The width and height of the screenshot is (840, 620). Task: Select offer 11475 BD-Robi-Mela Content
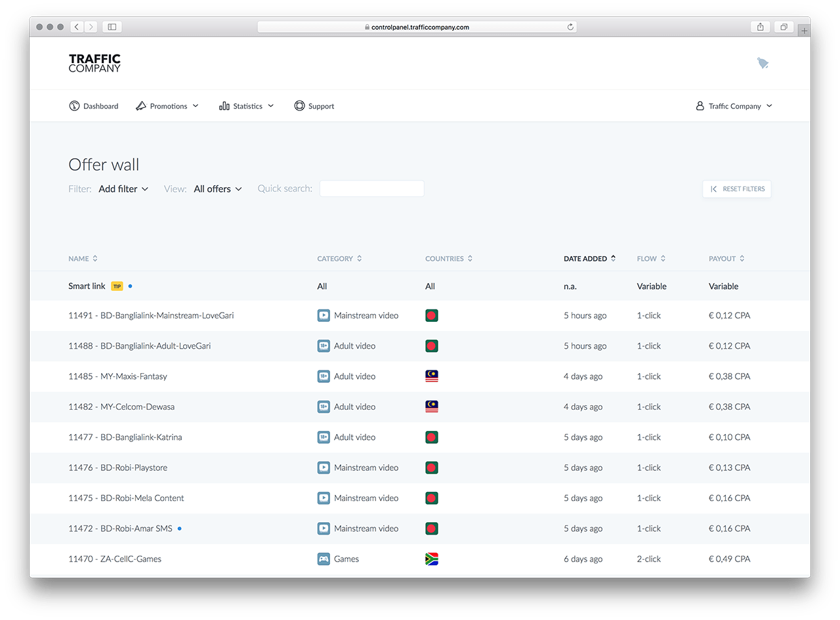pyautogui.click(x=126, y=498)
